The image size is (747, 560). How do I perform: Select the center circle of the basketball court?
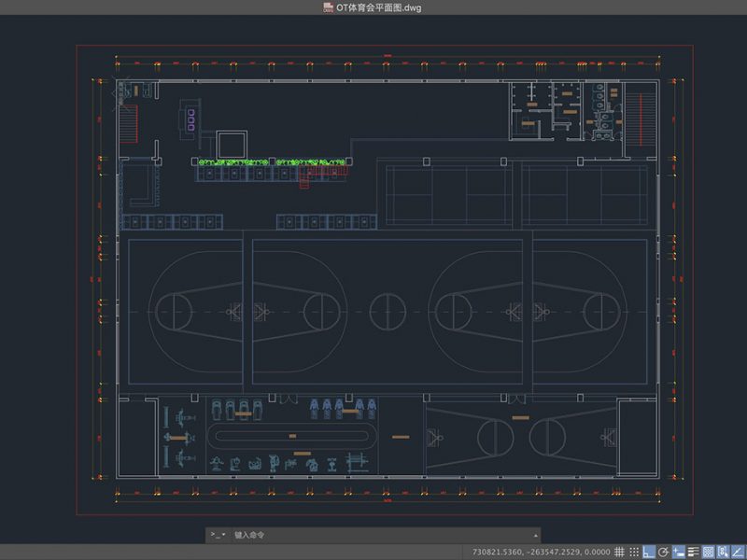pyautogui.click(x=386, y=311)
